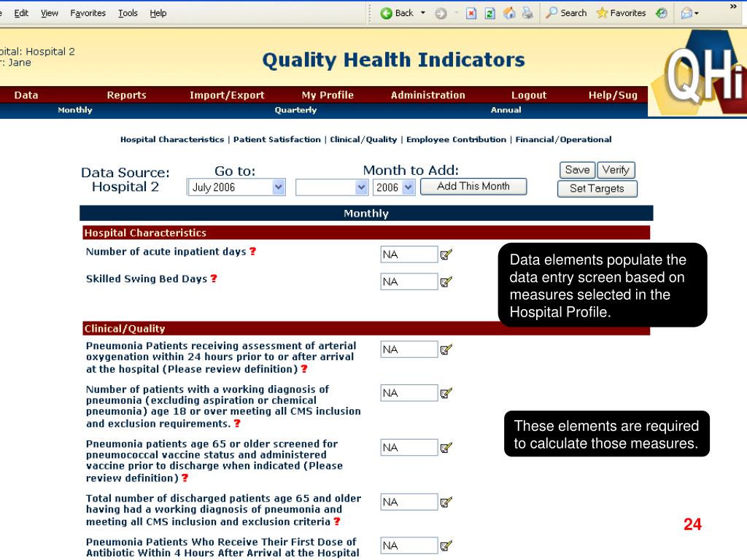Click Logout in the navigation bar

point(529,96)
